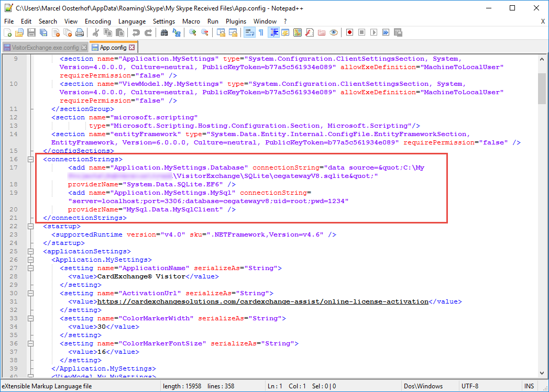Switch to the VisitorExchange.exe.config tab
This screenshot has width=549, height=392.
[45, 48]
